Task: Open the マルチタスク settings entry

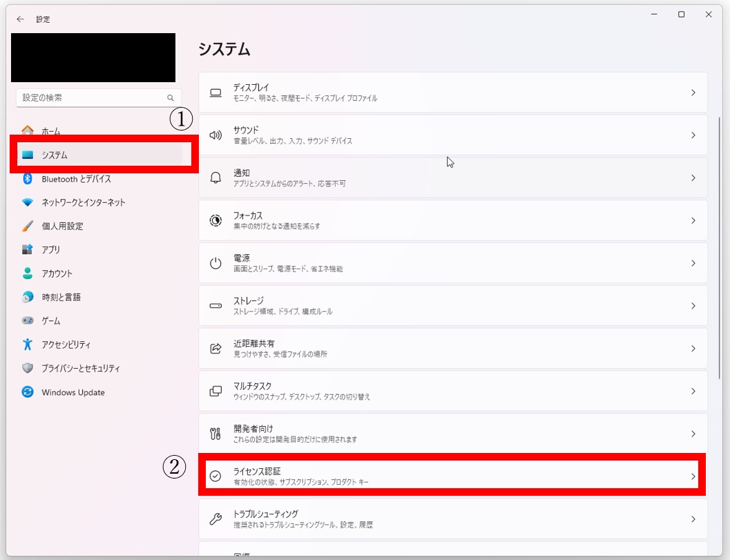Action: tap(453, 391)
